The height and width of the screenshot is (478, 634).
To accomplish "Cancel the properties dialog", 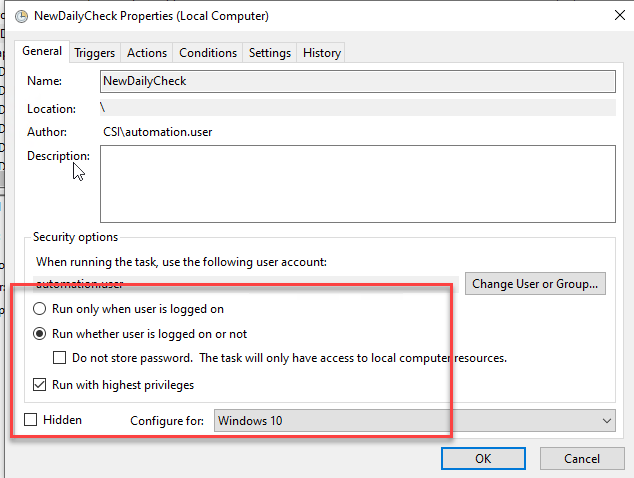I will 582,458.
